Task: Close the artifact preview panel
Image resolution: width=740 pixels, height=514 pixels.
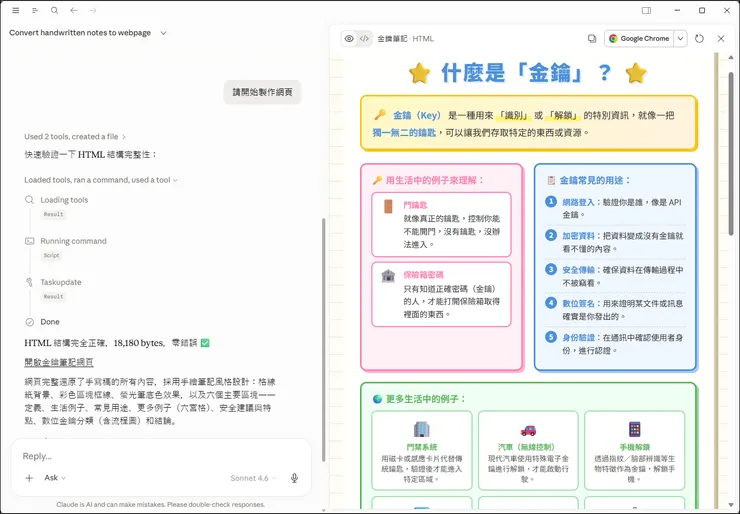Action: point(721,39)
